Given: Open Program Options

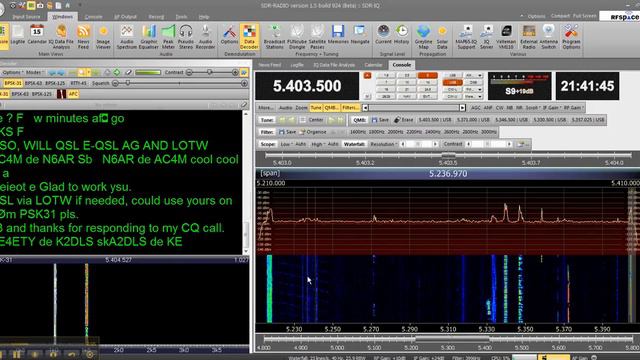Looking at the screenshot, I should coord(571,36).
